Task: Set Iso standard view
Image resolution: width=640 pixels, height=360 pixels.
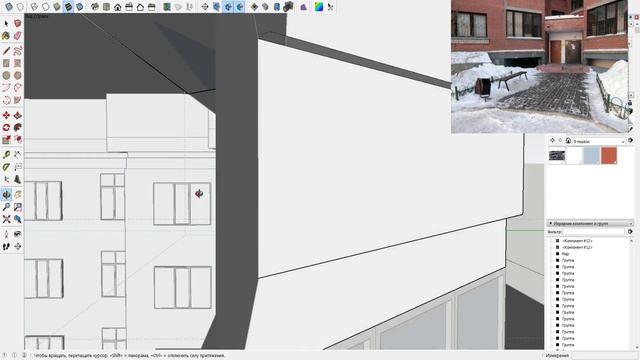Action: coord(95,7)
